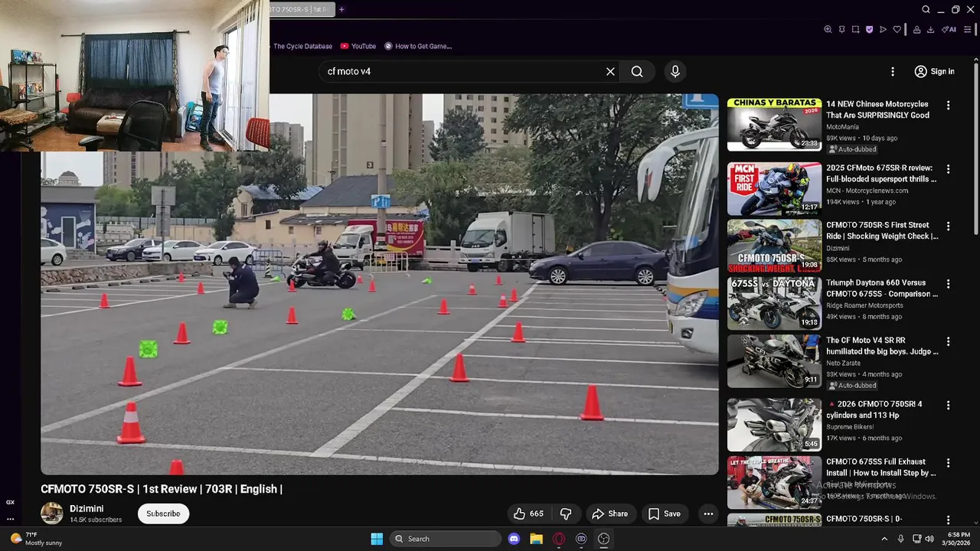Open 'Triumph Daytona 660 Versus' video title

(x=882, y=289)
